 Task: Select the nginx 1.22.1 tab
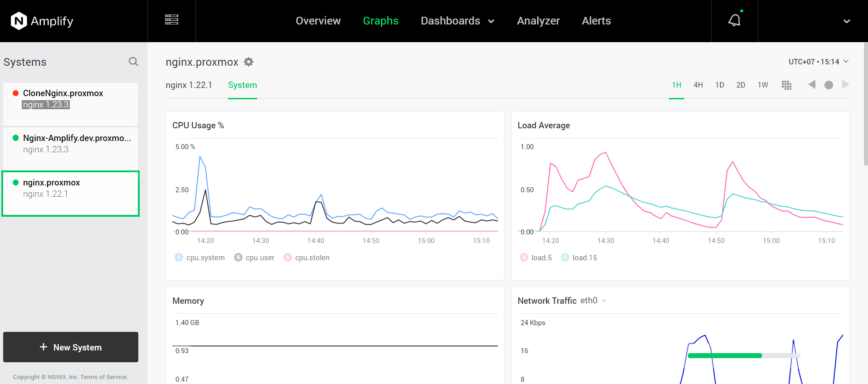[x=189, y=85]
